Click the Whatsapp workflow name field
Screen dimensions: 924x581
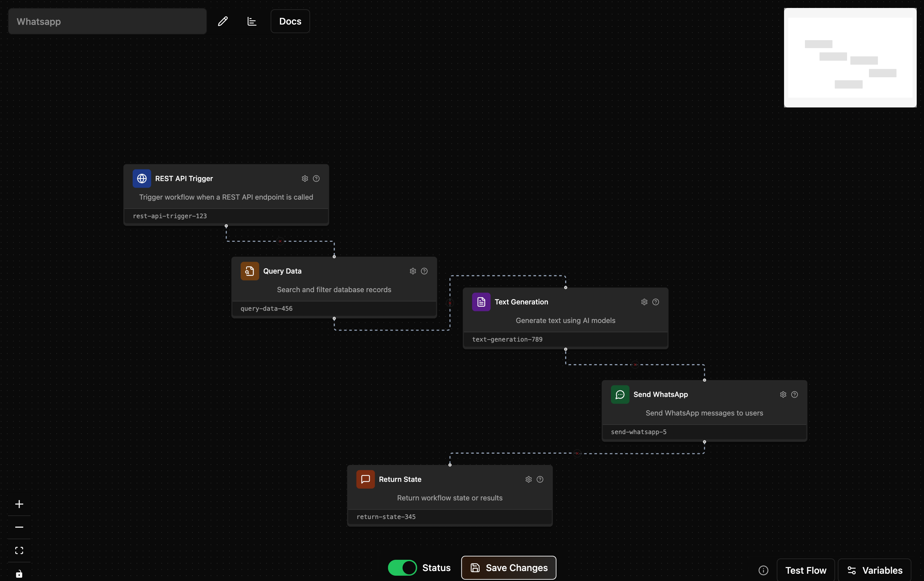107,22
